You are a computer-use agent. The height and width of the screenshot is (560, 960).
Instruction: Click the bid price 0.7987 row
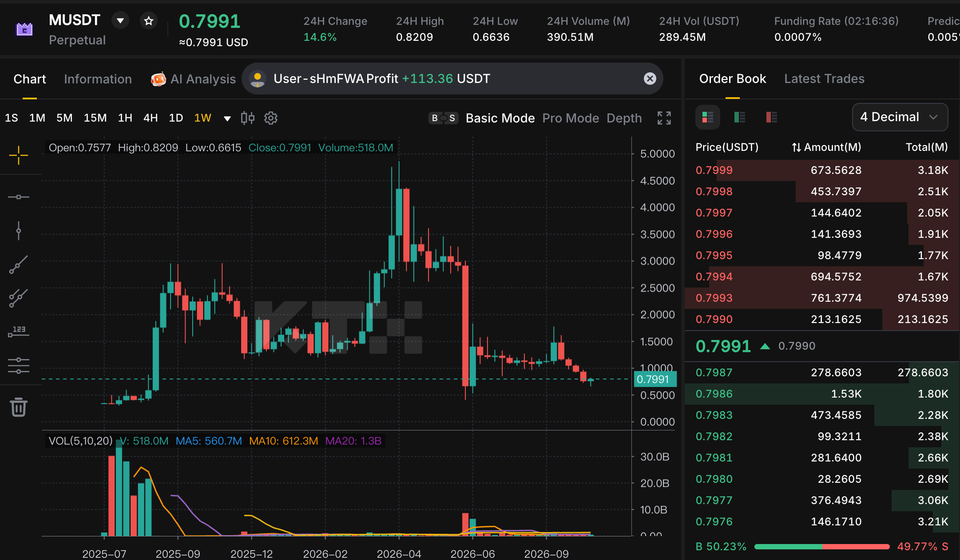[x=822, y=372]
